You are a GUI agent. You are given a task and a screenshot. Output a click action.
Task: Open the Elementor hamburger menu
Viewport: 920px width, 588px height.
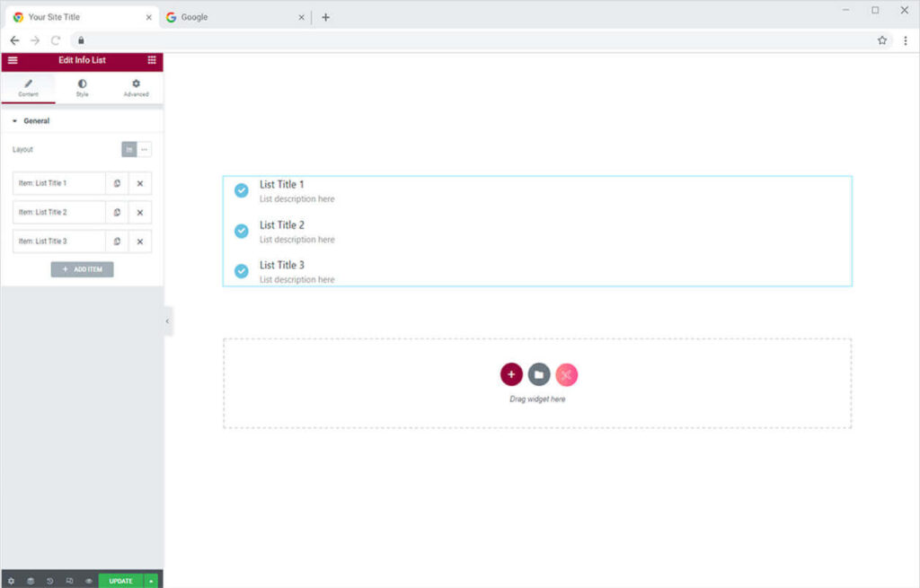pyautogui.click(x=13, y=60)
